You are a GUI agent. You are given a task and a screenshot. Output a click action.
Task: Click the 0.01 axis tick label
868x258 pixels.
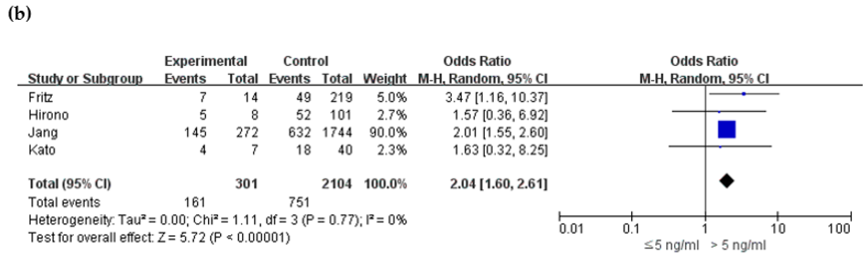[571, 229]
